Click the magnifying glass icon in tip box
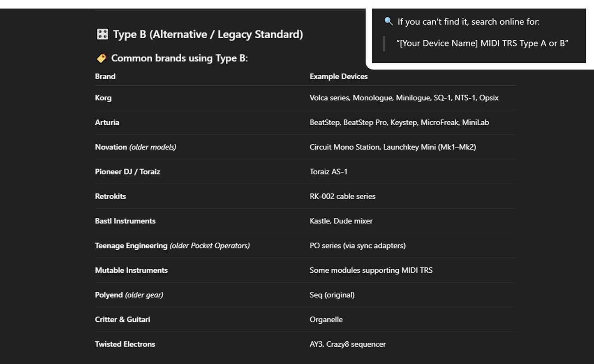Image resolution: width=594 pixels, height=364 pixels. tap(388, 21)
